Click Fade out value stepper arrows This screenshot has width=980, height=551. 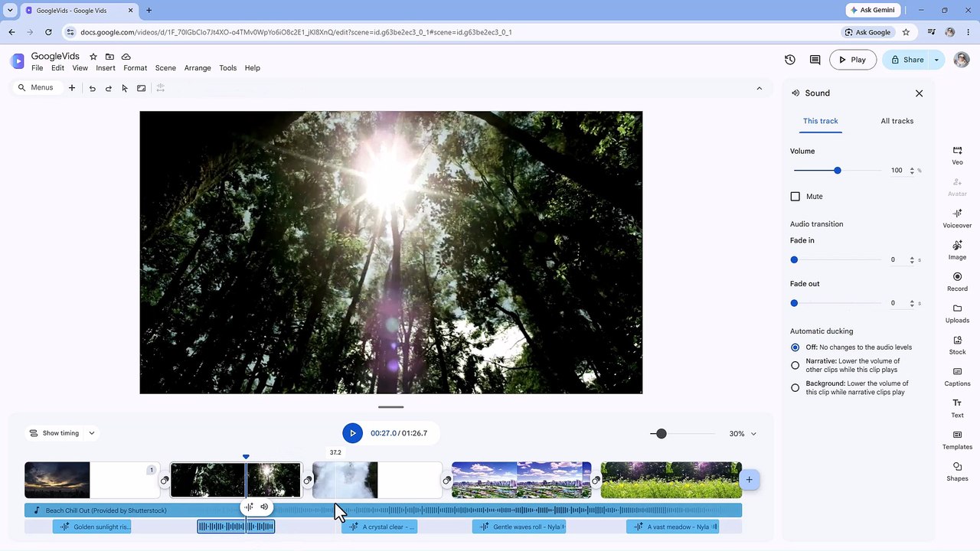[x=912, y=303]
